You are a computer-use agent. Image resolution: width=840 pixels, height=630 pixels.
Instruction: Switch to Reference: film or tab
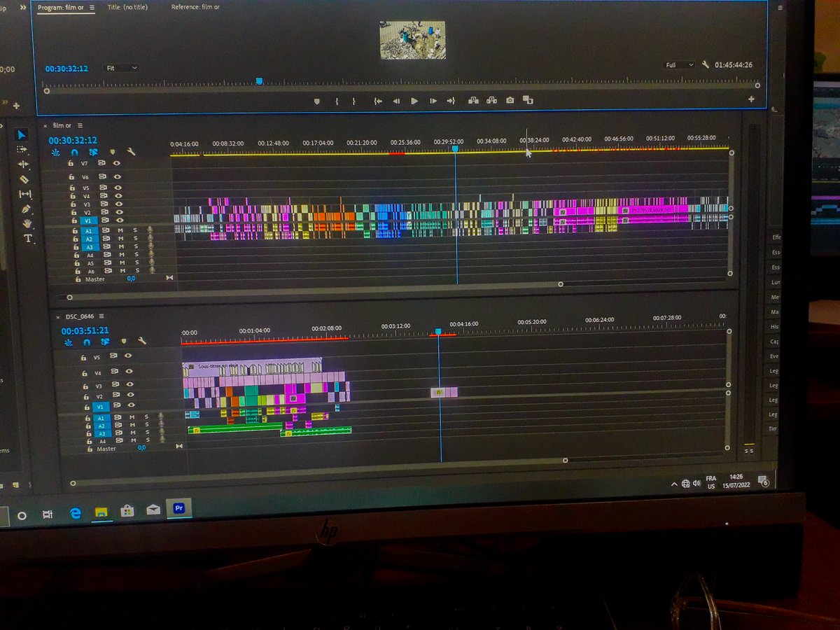coord(195,7)
